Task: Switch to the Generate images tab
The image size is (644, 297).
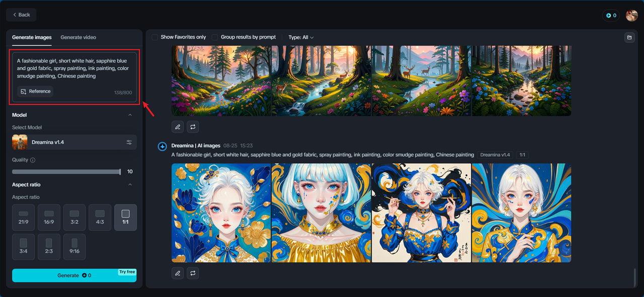Action: [x=32, y=37]
